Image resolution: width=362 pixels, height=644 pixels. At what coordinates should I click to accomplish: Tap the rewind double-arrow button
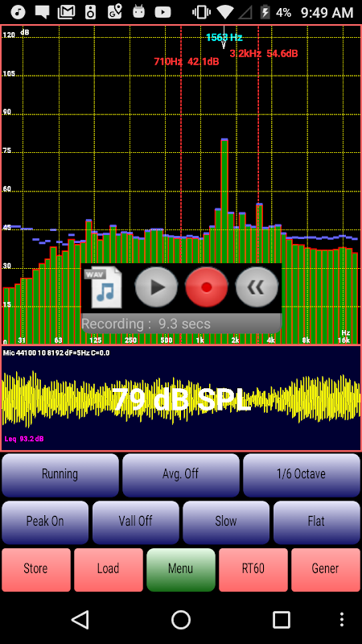pos(257,287)
